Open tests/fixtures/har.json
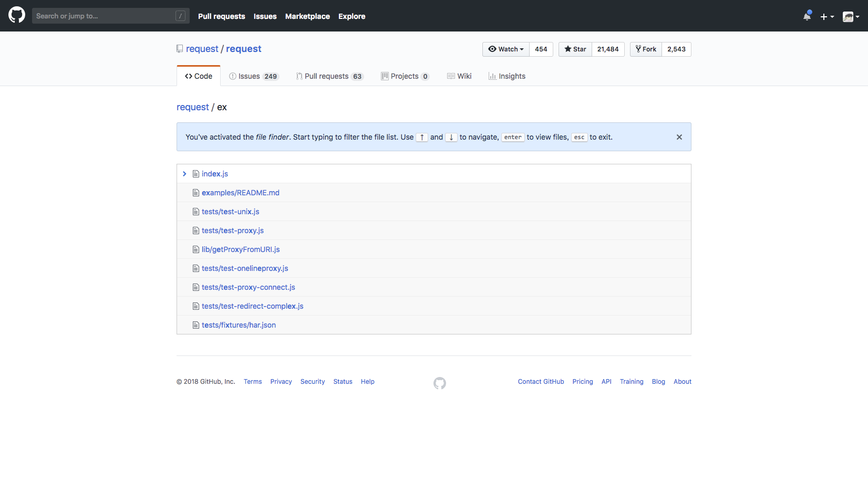This screenshot has height=482, width=868. coord(239,325)
